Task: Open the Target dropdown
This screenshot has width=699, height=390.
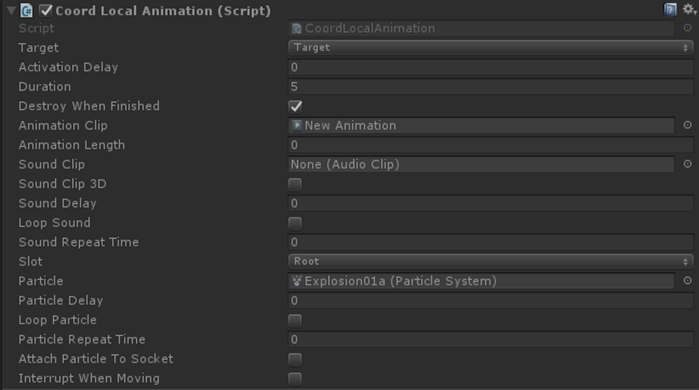Action: click(490, 48)
